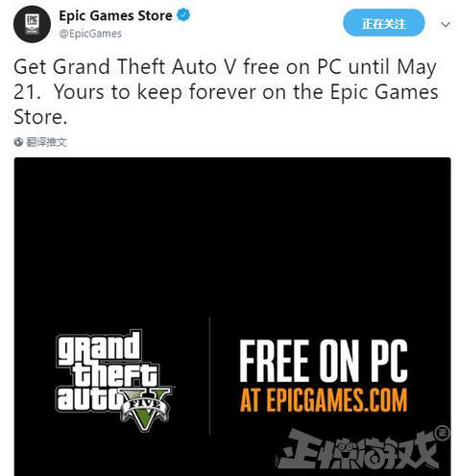Open the Epic Games Store display name

pyautogui.click(x=115, y=15)
